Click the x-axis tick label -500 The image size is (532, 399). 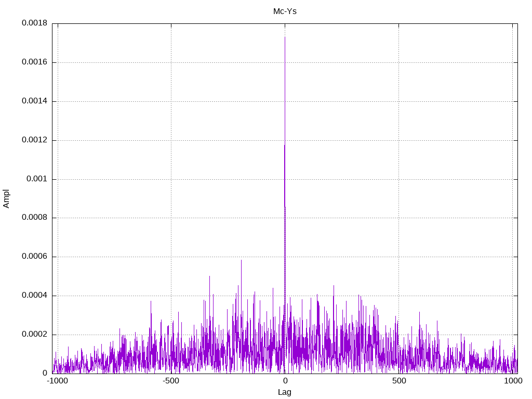click(x=170, y=381)
